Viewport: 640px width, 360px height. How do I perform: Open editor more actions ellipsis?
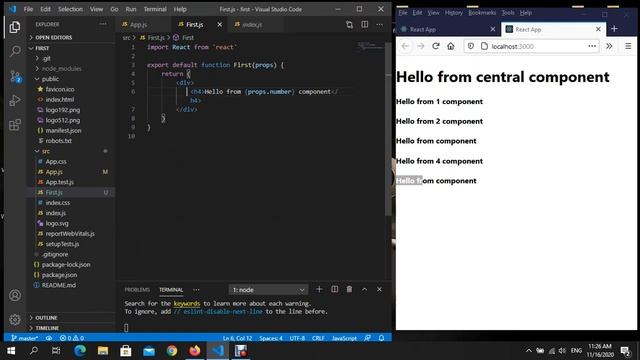click(380, 24)
